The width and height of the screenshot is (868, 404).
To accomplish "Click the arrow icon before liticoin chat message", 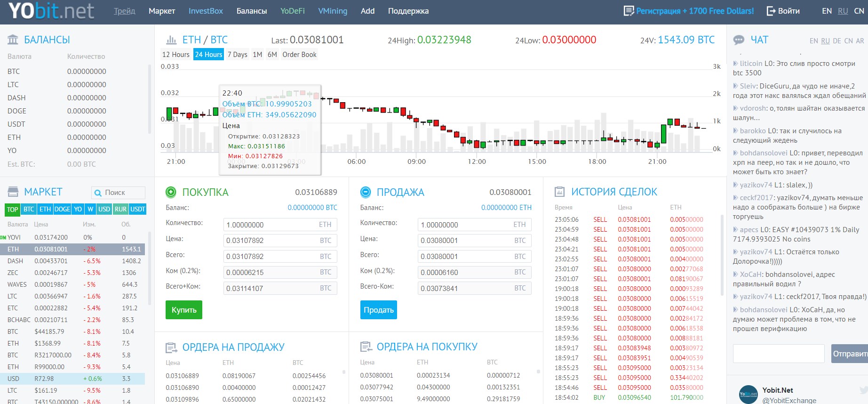I will click(x=735, y=63).
